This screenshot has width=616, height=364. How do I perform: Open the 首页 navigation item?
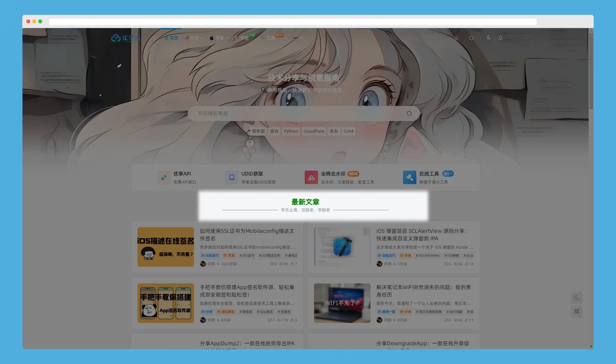coord(171,38)
